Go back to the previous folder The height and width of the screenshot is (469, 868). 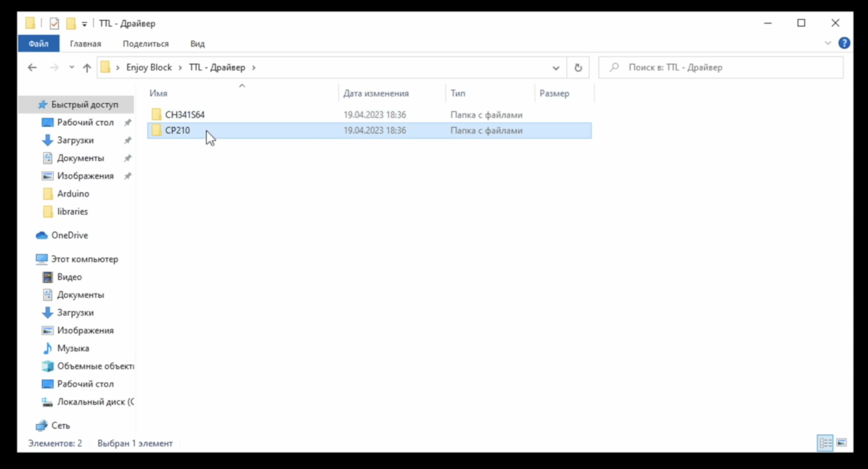(x=32, y=68)
